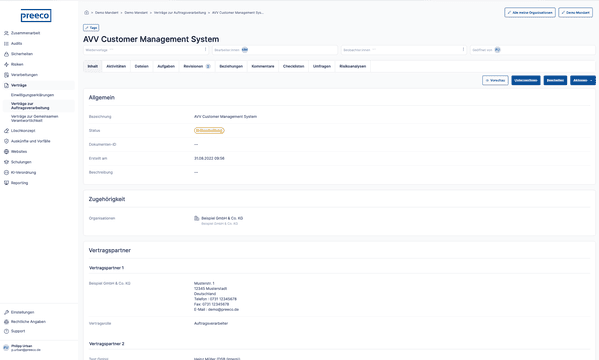599x360 pixels.
Task: Switch to the Aktivitäten tab
Action: click(116, 66)
